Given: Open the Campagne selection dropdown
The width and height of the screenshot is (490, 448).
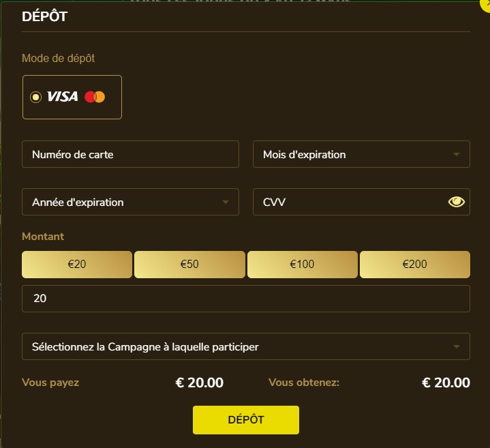Looking at the screenshot, I should [245, 346].
